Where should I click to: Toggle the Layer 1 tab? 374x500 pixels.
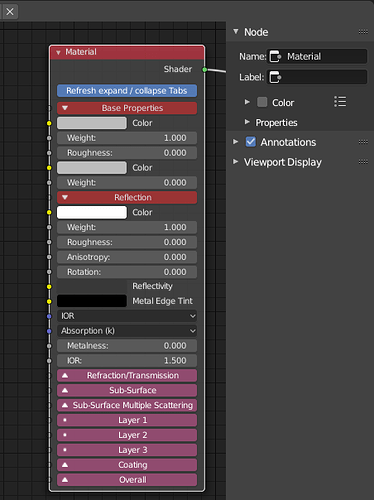pyautogui.click(x=127, y=420)
